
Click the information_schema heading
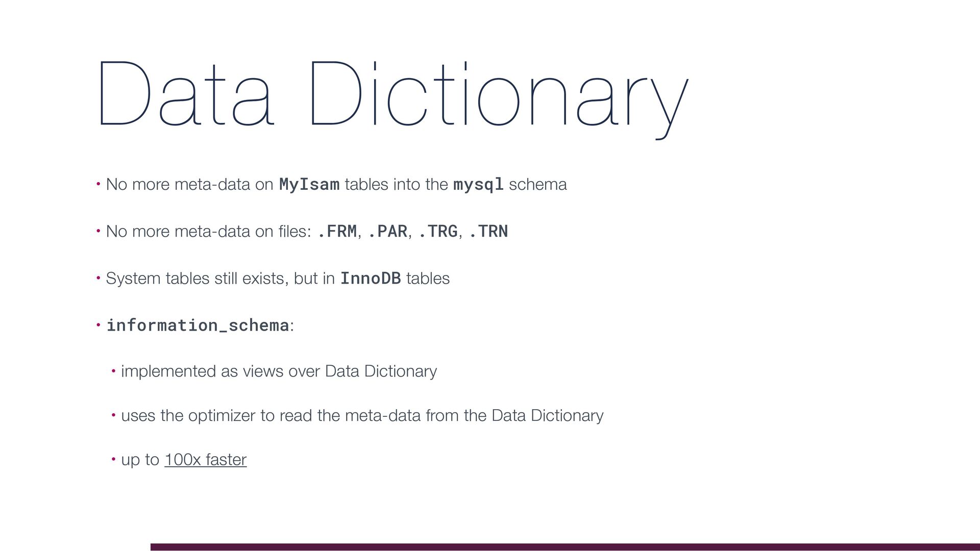(x=198, y=325)
